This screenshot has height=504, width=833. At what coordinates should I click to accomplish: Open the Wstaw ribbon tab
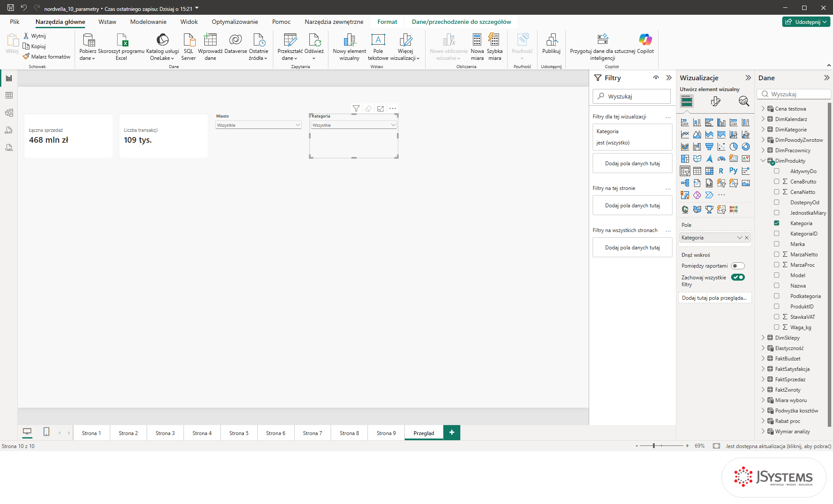[107, 22]
